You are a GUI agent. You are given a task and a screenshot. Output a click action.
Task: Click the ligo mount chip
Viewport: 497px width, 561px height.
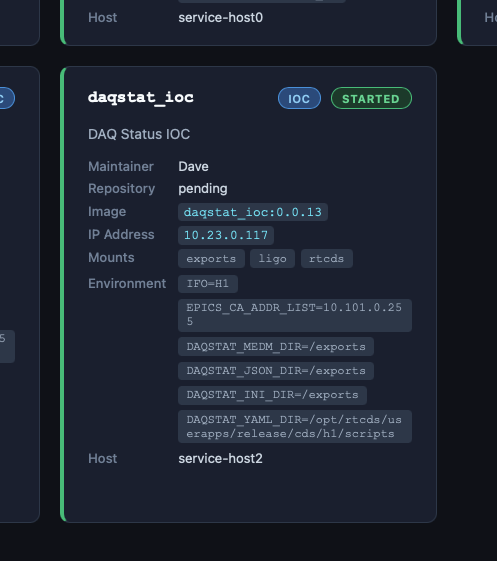pos(272,259)
